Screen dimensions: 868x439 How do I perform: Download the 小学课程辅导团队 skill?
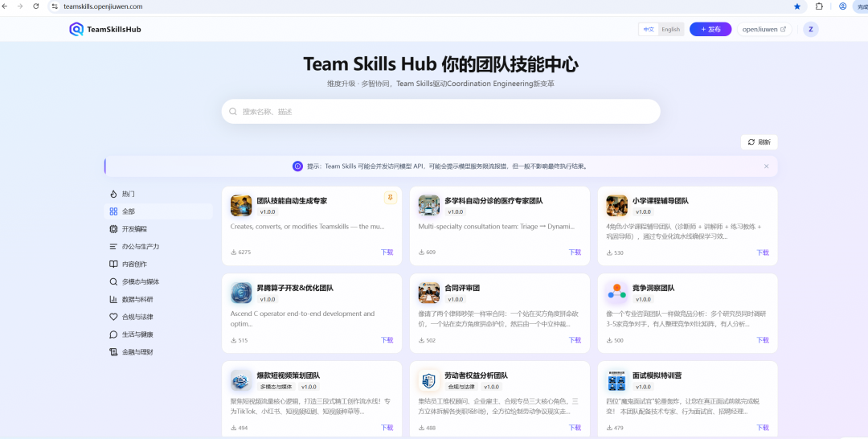[x=763, y=252]
